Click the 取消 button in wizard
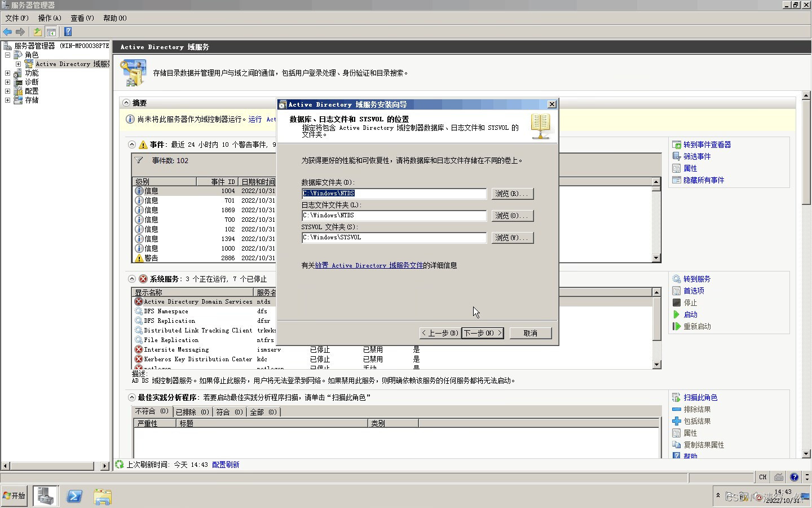The height and width of the screenshot is (508, 812). (x=530, y=333)
